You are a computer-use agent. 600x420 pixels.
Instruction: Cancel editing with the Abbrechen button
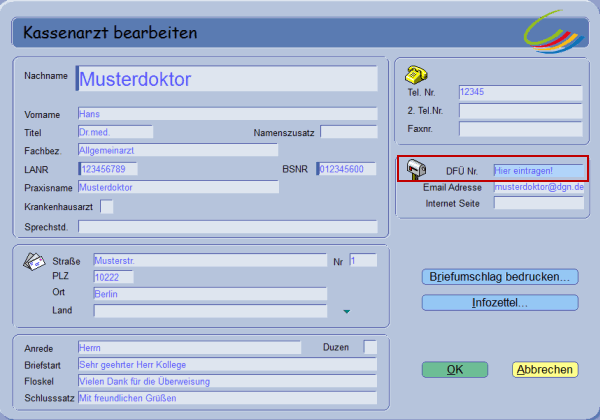545,370
